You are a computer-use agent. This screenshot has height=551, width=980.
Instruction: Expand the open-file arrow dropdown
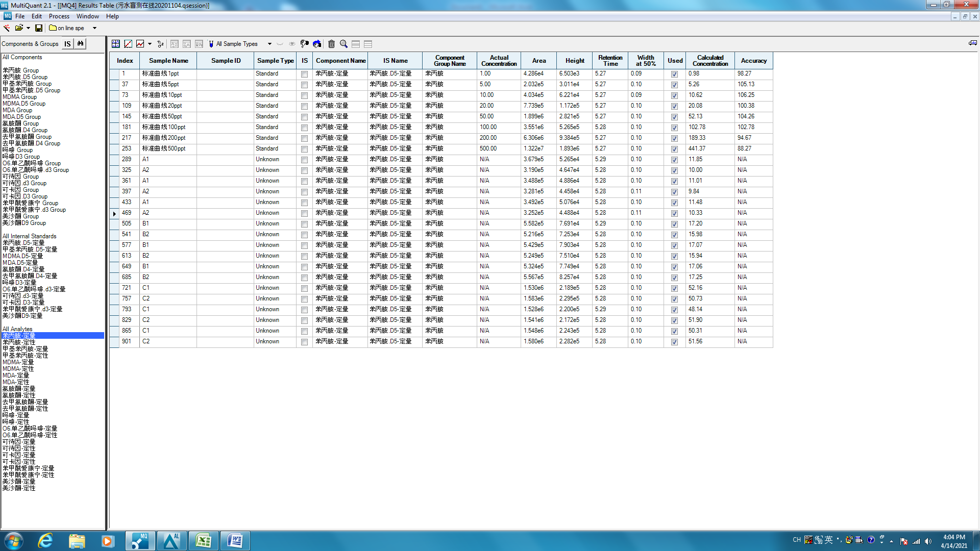[28, 28]
